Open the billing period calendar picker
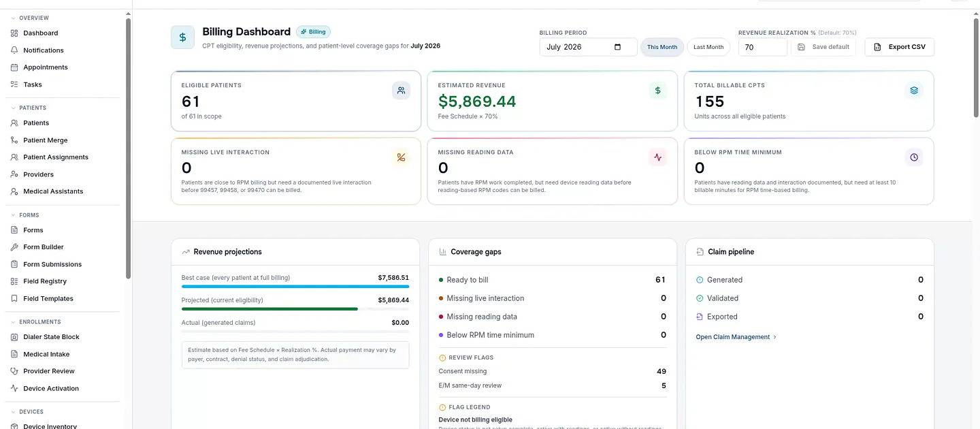 618,47
